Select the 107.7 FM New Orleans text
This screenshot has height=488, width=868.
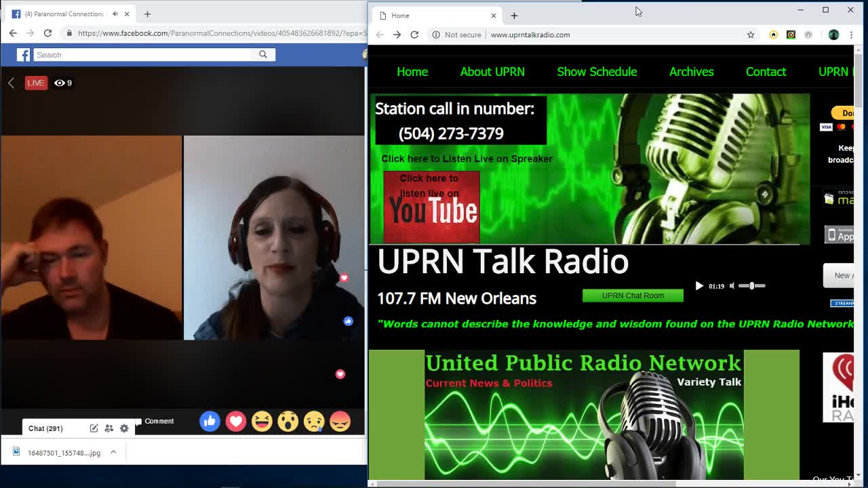[x=456, y=298]
